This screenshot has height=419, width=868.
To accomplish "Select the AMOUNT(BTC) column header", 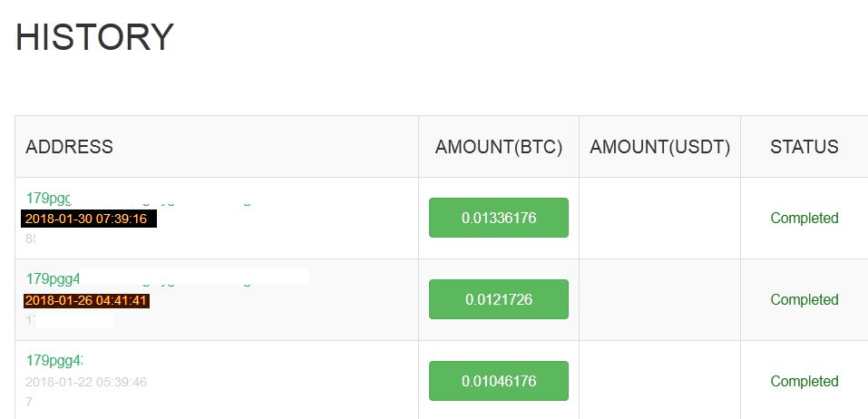I will click(x=499, y=147).
